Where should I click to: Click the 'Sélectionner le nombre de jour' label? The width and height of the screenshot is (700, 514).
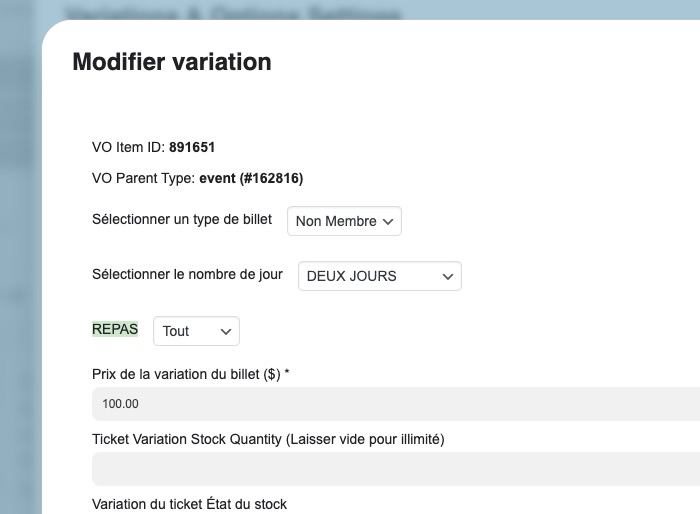click(x=187, y=274)
